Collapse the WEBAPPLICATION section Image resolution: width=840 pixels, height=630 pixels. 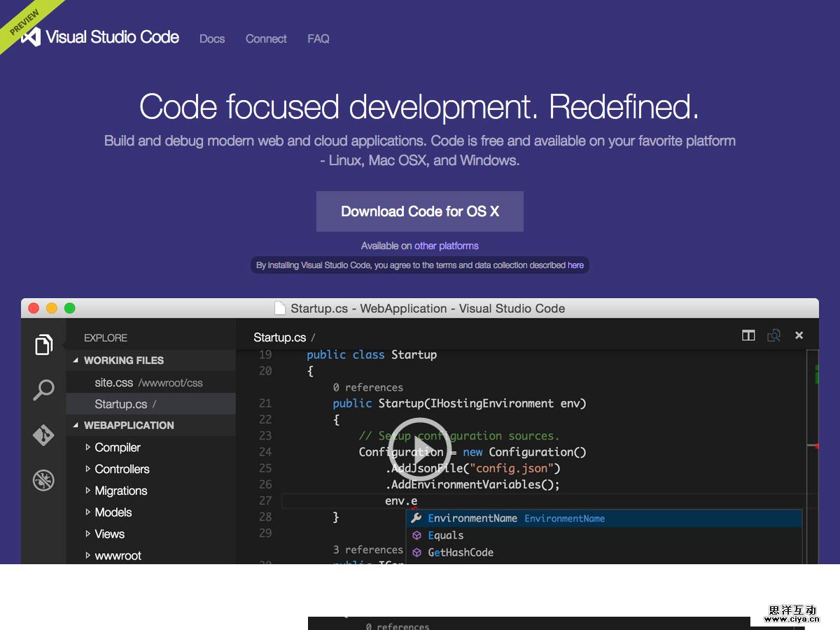(76, 426)
